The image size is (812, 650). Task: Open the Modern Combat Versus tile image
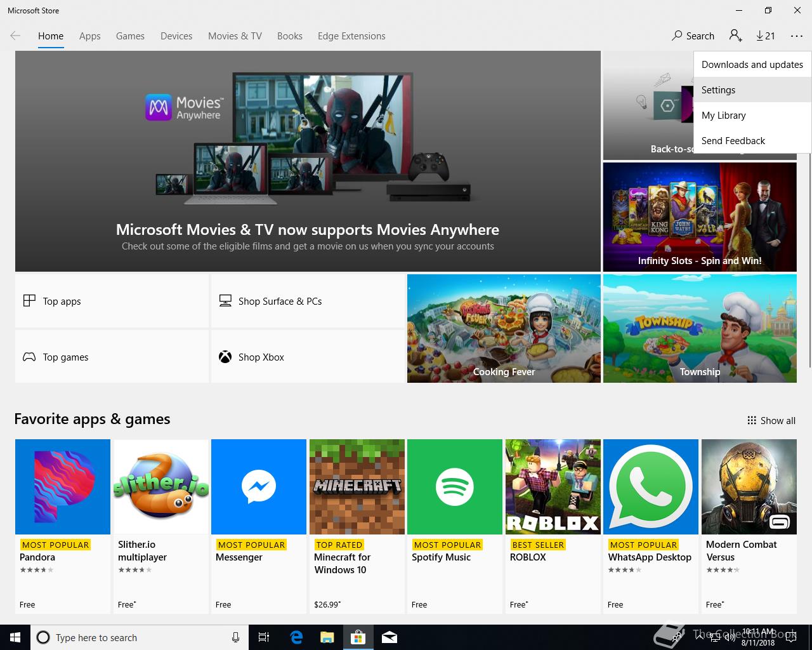tap(749, 487)
